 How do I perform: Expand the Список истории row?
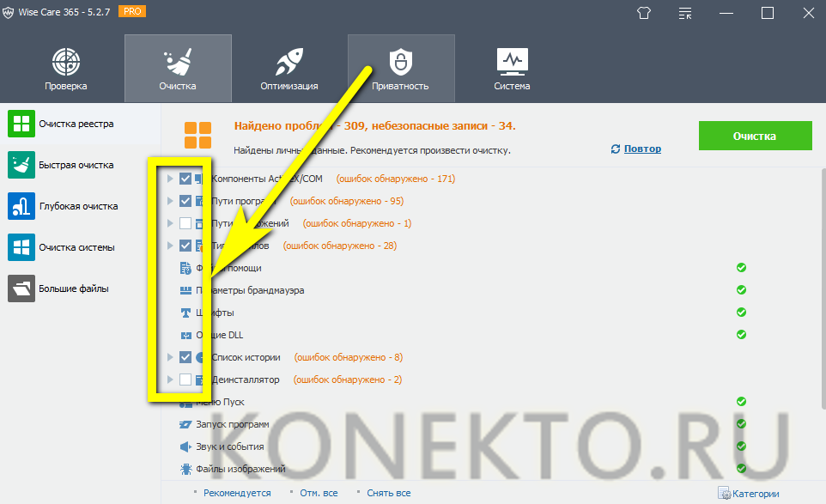[x=170, y=357]
